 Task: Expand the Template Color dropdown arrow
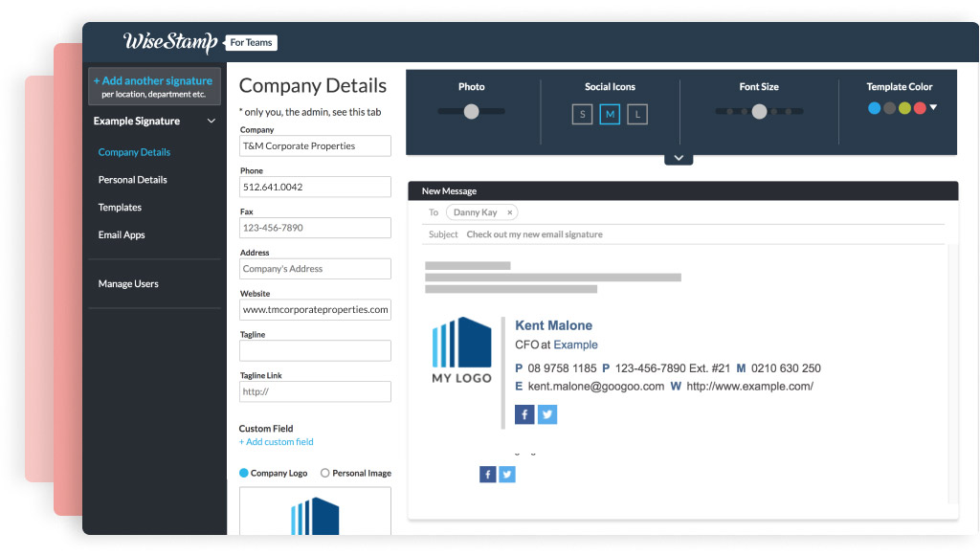(x=933, y=108)
